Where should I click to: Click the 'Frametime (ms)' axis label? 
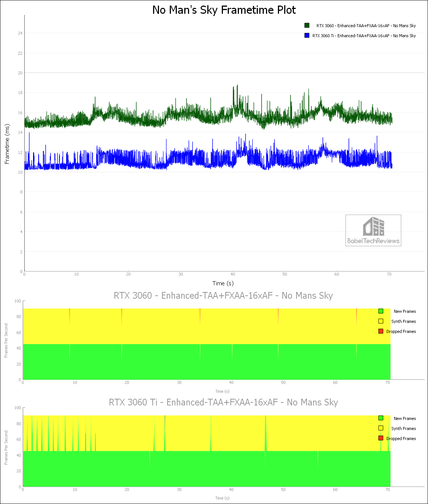7,144
